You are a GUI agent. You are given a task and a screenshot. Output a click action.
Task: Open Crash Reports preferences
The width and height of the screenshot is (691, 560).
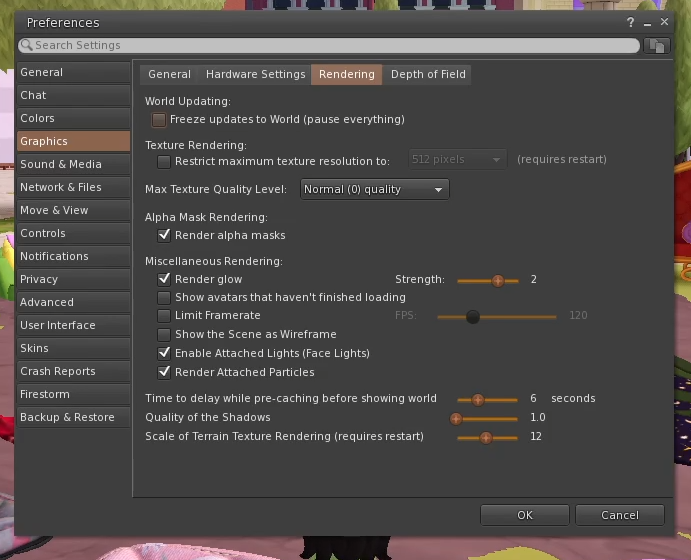tap(74, 371)
